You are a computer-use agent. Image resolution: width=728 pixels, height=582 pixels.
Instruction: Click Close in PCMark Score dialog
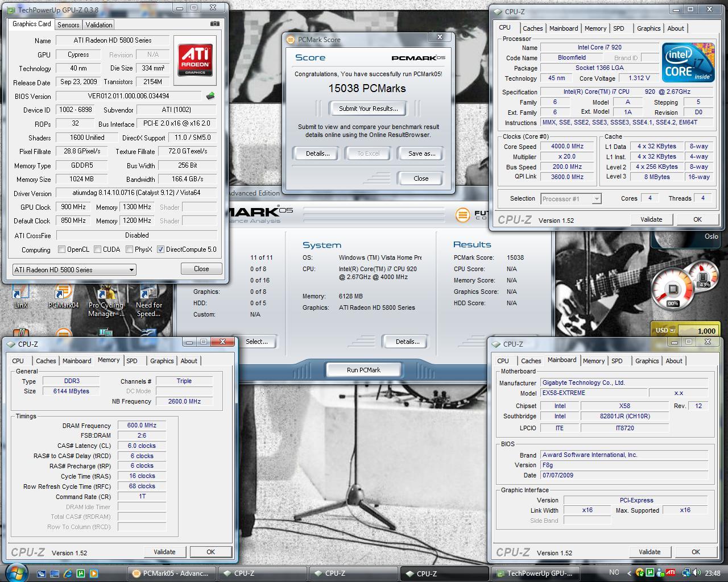[421, 178]
